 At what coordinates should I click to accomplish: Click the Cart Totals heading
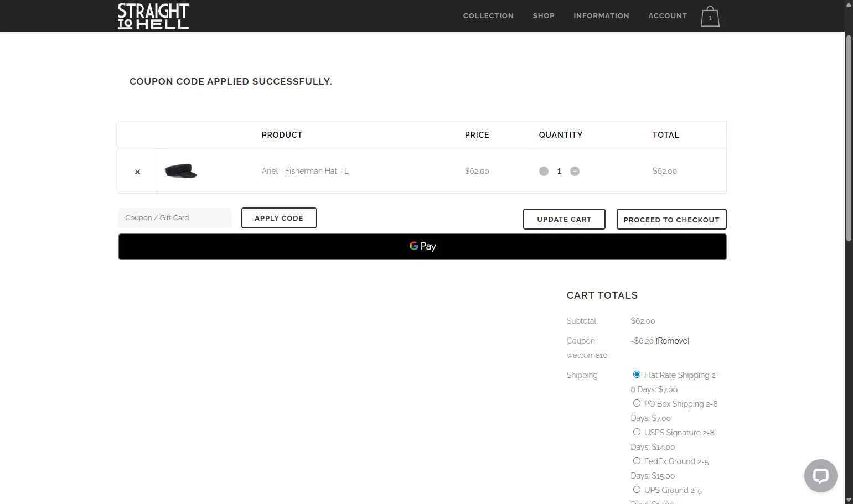(x=602, y=295)
